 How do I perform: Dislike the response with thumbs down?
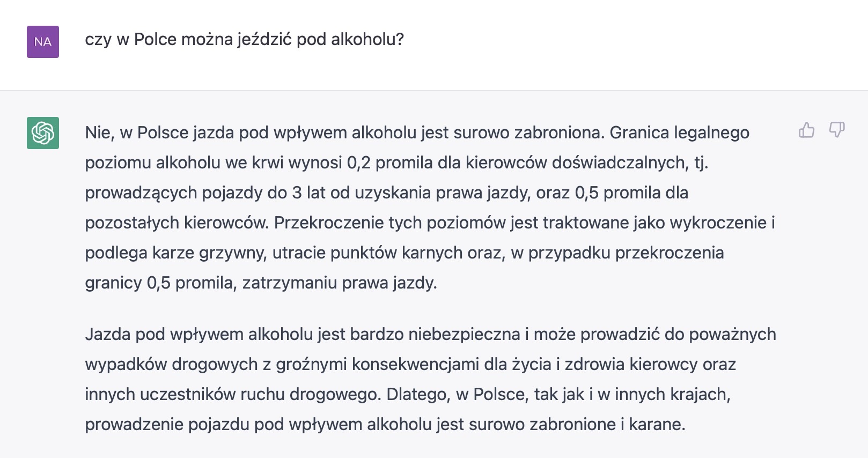coord(837,130)
